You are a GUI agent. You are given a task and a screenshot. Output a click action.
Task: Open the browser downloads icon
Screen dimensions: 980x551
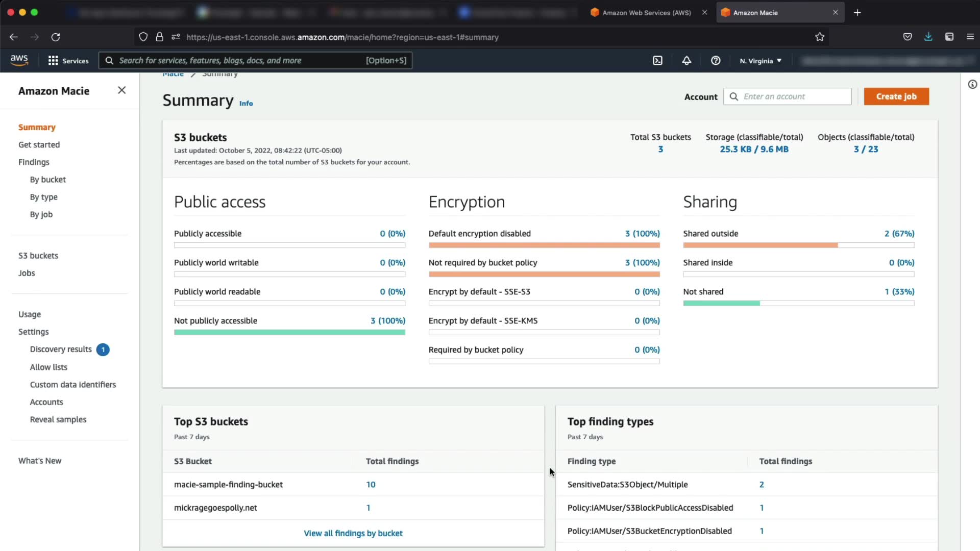928,37
